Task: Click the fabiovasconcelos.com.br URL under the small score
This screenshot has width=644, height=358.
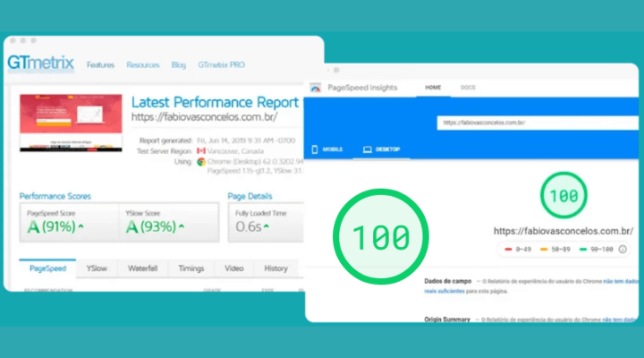Action: click(x=563, y=231)
